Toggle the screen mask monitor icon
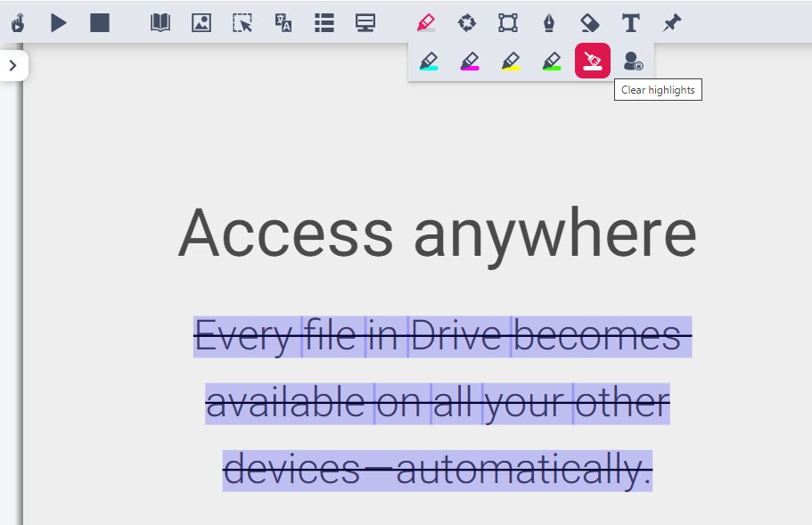The width and height of the screenshot is (812, 525). point(365,23)
